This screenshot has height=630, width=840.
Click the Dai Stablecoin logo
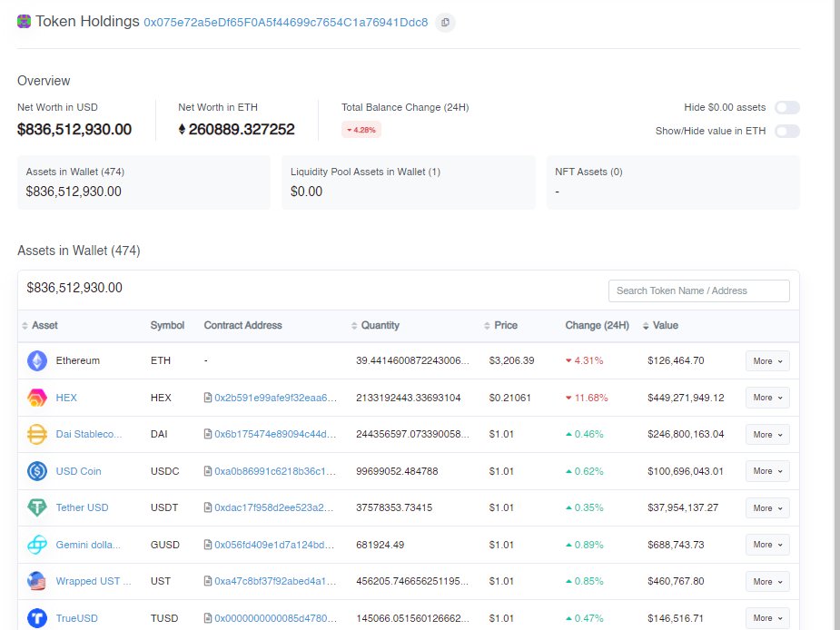tap(37, 435)
